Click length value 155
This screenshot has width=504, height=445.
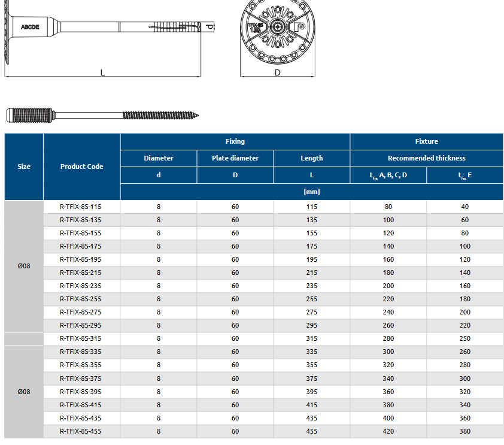(x=311, y=233)
